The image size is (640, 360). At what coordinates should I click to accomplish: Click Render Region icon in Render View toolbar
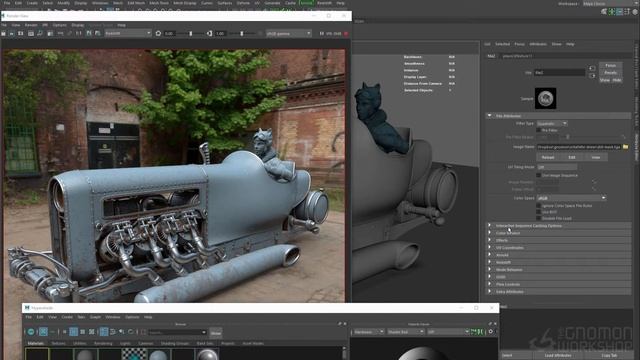(x=11, y=33)
